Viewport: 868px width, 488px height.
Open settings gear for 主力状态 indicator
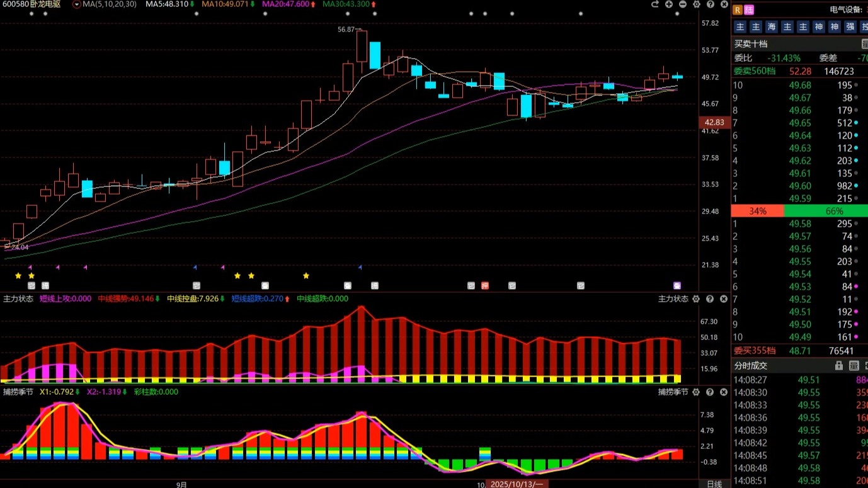(696, 299)
